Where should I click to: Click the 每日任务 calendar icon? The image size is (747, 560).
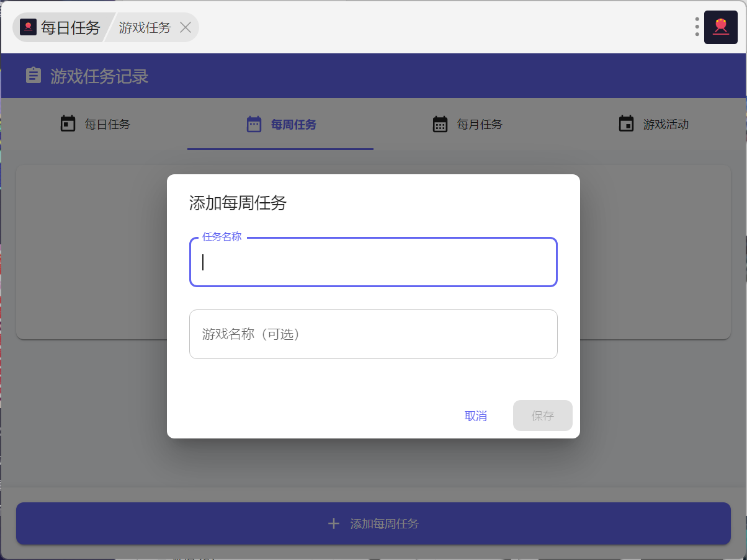click(68, 123)
